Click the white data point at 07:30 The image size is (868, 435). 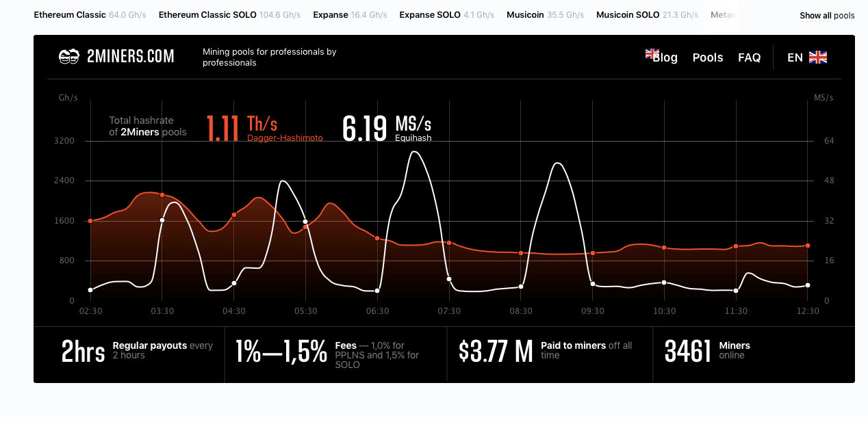(x=449, y=279)
